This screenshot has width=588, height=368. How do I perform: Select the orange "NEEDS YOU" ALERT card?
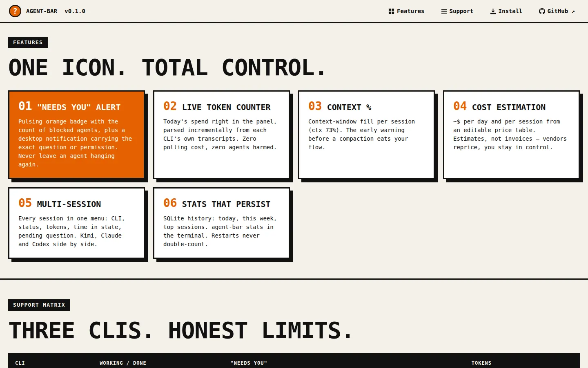pos(76,135)
